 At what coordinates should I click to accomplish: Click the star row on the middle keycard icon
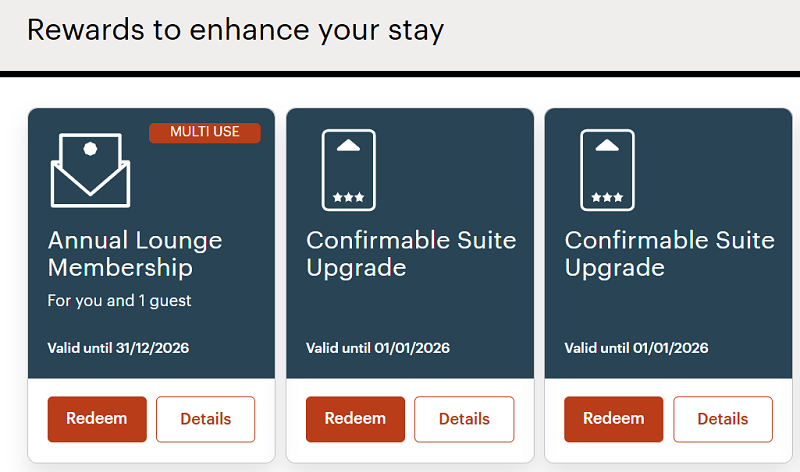click(x=348, y=197)
